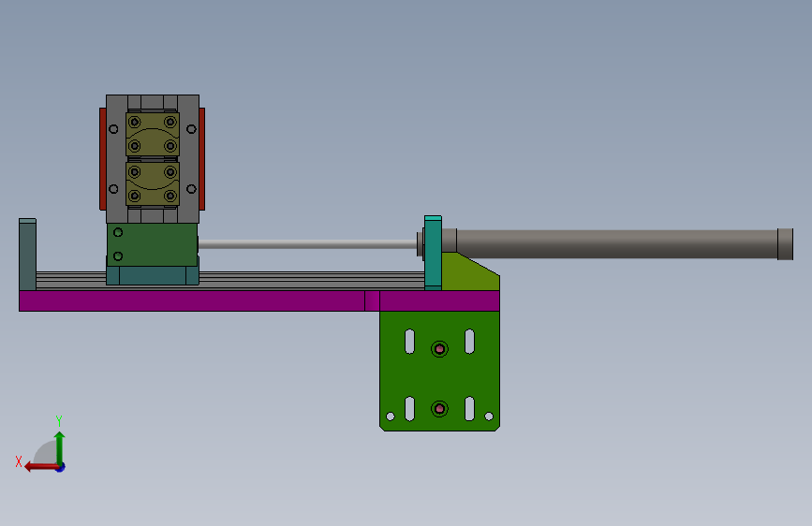812x526 pixels.
Task: Pick the end cap of the gray cylinder
Action: [x=785, y=244]
